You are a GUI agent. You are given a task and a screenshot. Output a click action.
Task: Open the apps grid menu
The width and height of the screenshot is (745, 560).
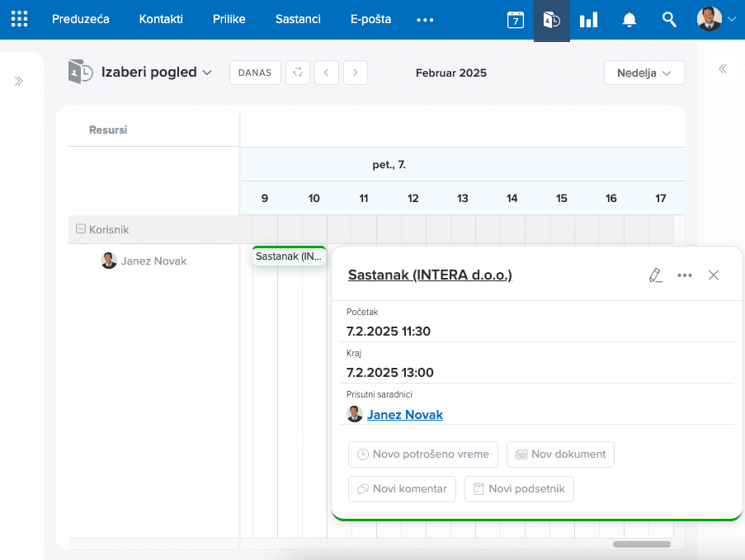(20, 19)
